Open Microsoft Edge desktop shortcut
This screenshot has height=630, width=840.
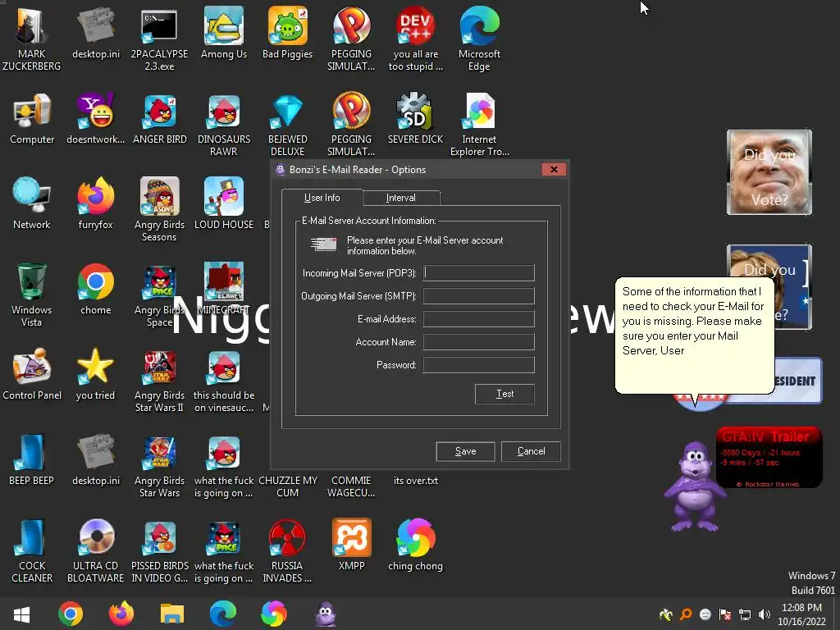click(x=479, y=39)
